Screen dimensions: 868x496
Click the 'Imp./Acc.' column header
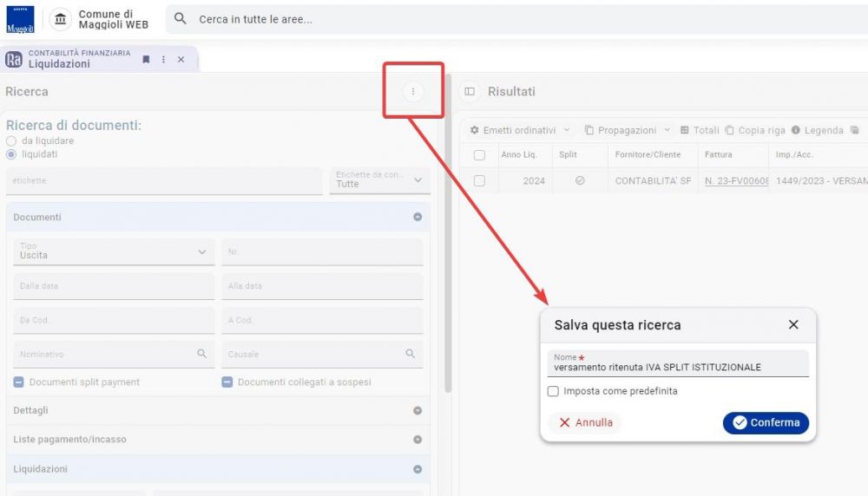coord(794,155)
